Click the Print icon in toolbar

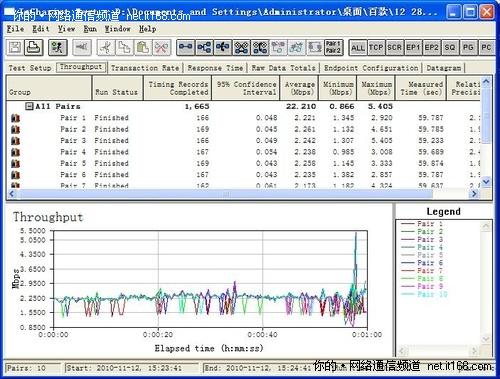[x=34, y=47]
